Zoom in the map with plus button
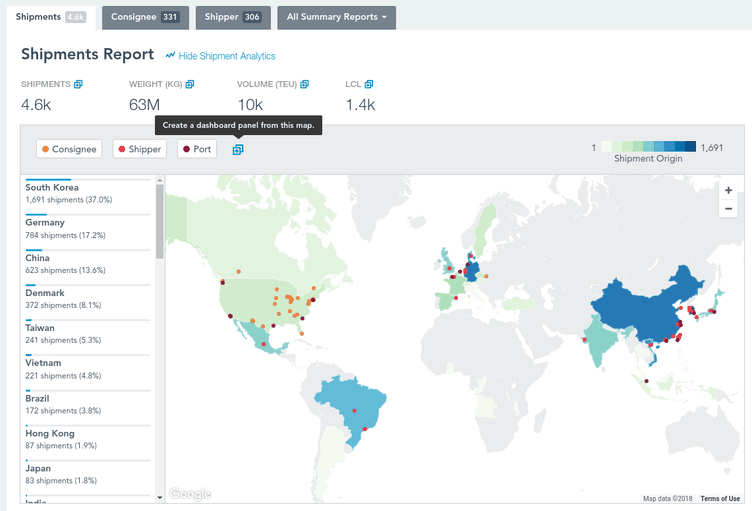The width and height of the screenshot is (752, 511). coord(728,190)
